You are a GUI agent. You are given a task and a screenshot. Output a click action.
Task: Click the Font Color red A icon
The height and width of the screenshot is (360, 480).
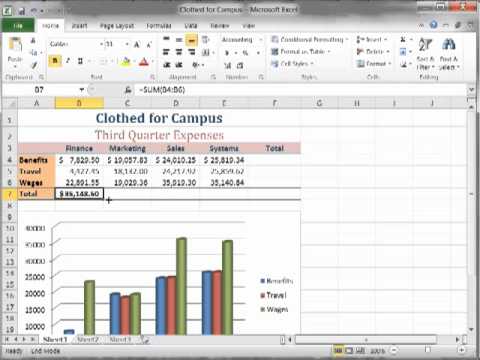pos(144,61)
